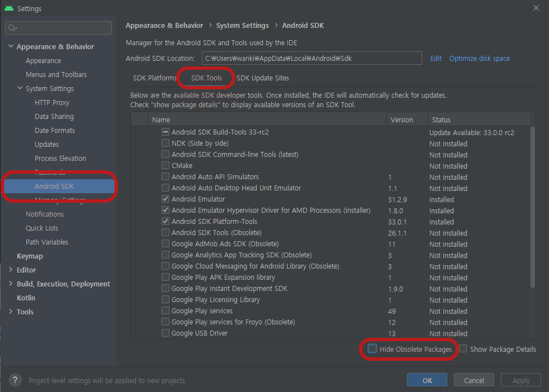
Task: Close the Settings dialog
Action: [x=536, y=8]
